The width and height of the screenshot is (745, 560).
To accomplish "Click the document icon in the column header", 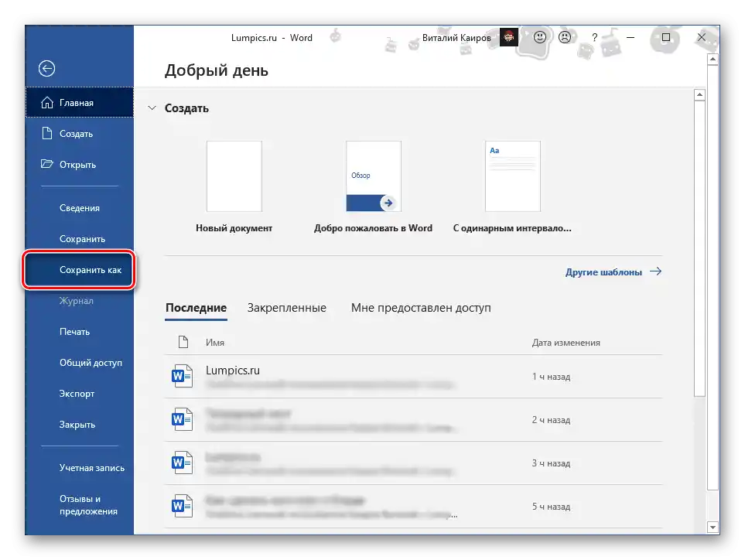I will 183,342.
